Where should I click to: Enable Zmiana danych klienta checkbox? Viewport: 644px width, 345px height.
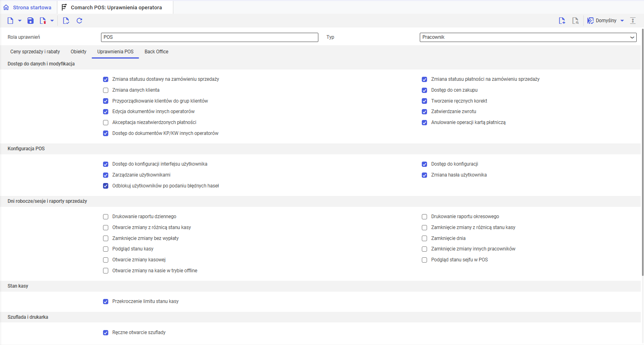(106, 90)
